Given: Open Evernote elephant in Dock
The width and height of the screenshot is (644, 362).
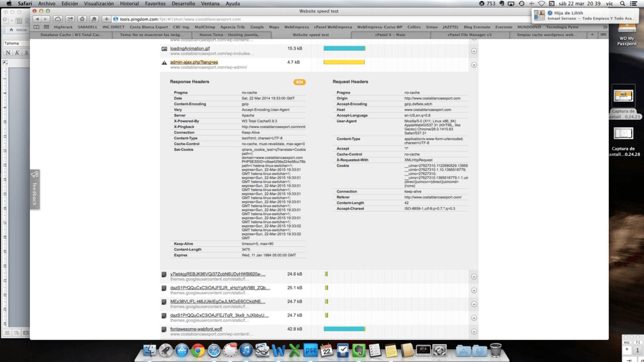Looking at the screenshot, I should tap(359, 350).
